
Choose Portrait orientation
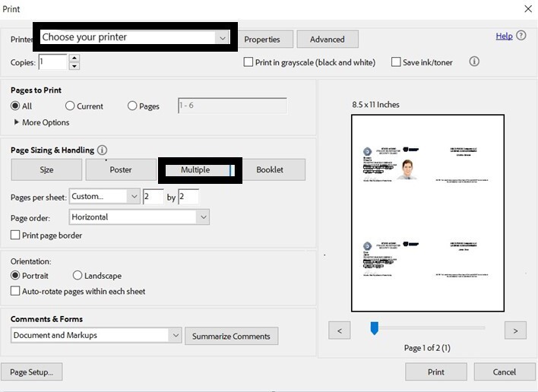coord(15,275)
